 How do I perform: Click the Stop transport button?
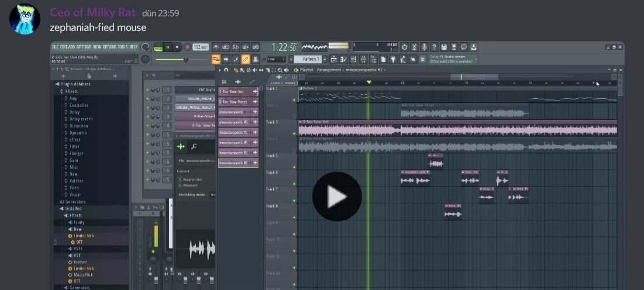pyautogui.click(x=177, y=47)
